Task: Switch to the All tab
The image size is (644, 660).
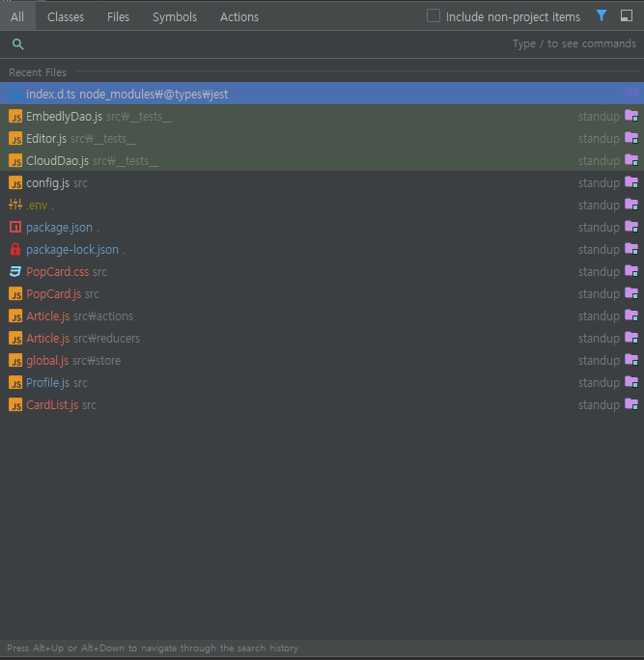Action: click(17, 16)
